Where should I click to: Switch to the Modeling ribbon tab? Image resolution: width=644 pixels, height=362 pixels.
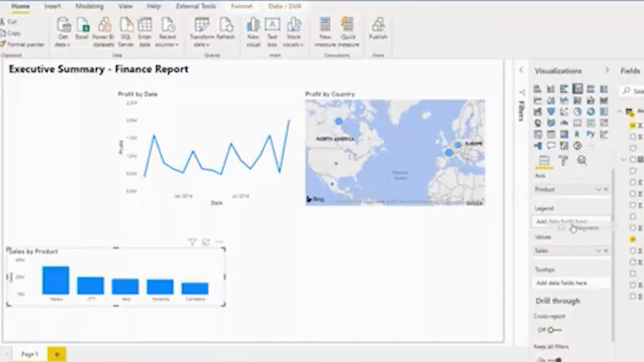pos(89,6)
